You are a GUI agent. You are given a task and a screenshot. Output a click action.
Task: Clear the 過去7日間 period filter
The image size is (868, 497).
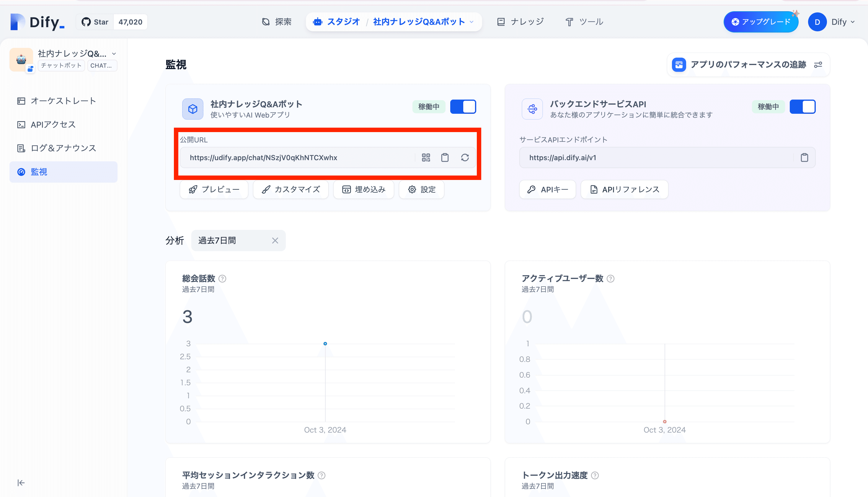275,241
